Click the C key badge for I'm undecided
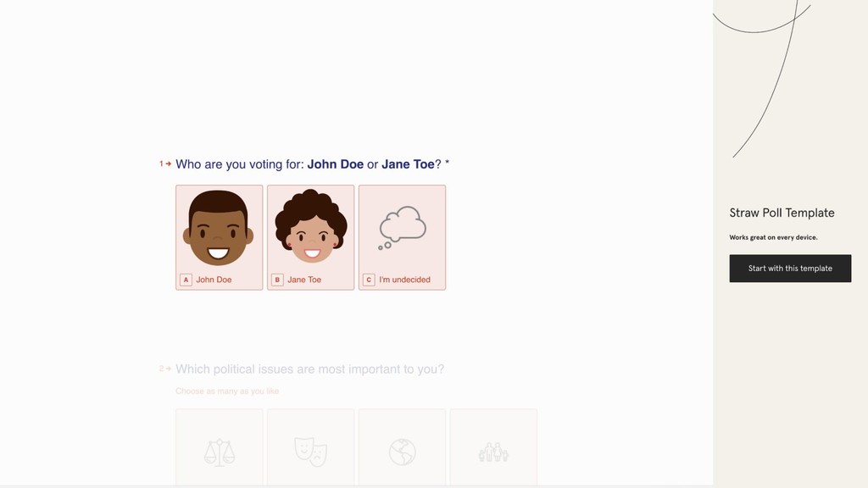 click(369, 280)
